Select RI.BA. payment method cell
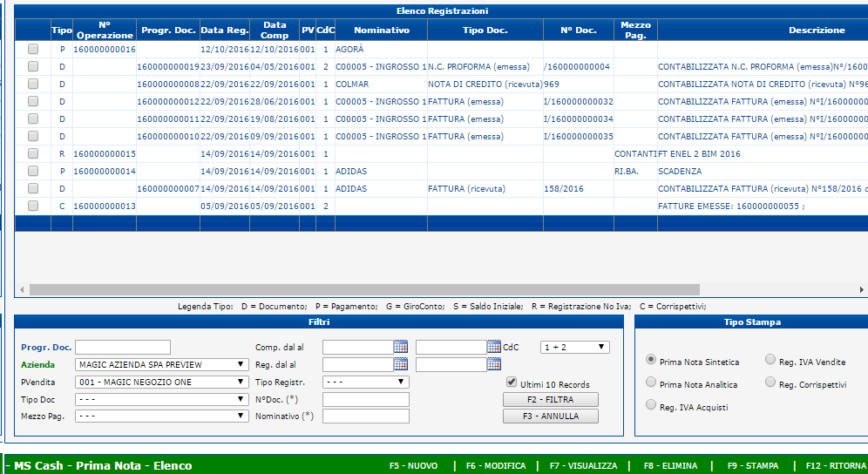This screenshot has height=474, width=868. [x=635, y=171]
